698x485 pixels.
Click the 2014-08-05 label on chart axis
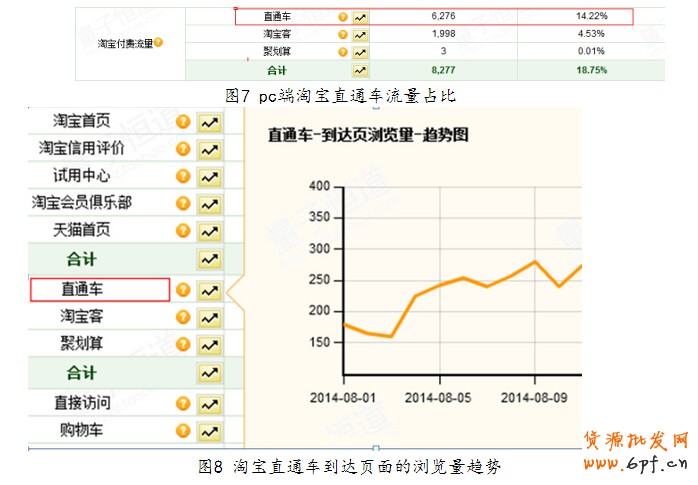[436, 397]
